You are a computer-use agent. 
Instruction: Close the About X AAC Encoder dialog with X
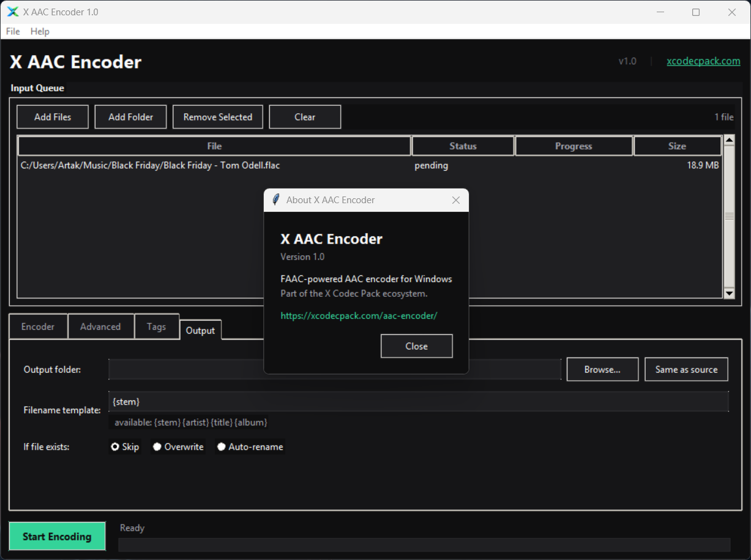[x=455, y=200]
